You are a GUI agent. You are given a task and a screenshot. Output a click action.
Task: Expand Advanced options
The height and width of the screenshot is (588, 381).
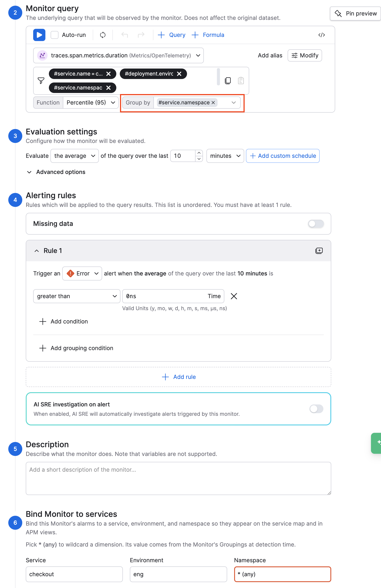pyautogui.click(x=56, y=172)
